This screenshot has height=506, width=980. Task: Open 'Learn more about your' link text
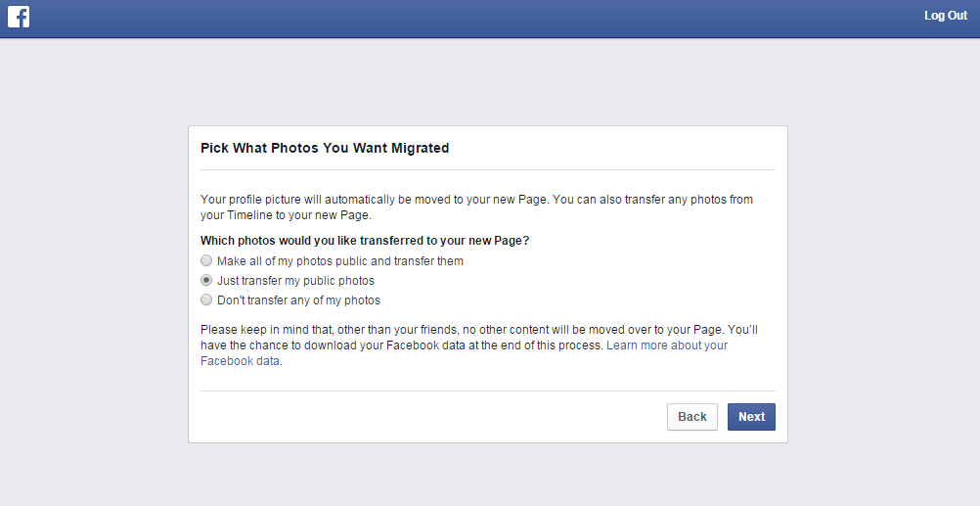click(x=667, y=345)
